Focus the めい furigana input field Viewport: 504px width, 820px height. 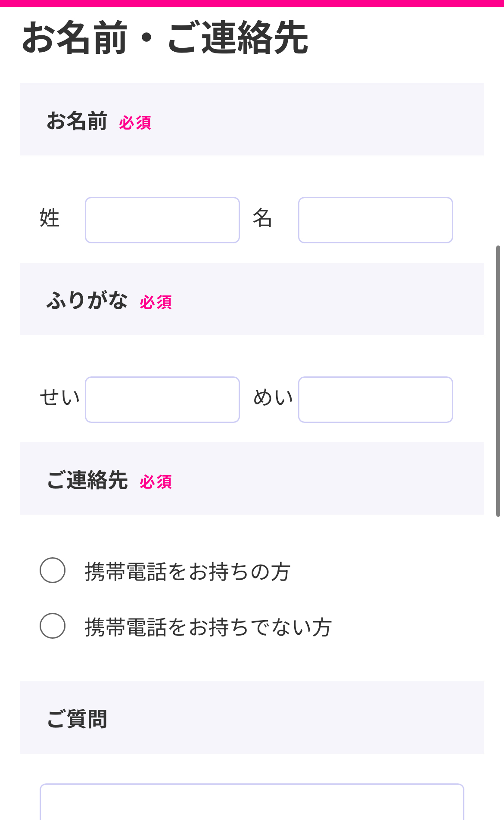coord(375,400)
